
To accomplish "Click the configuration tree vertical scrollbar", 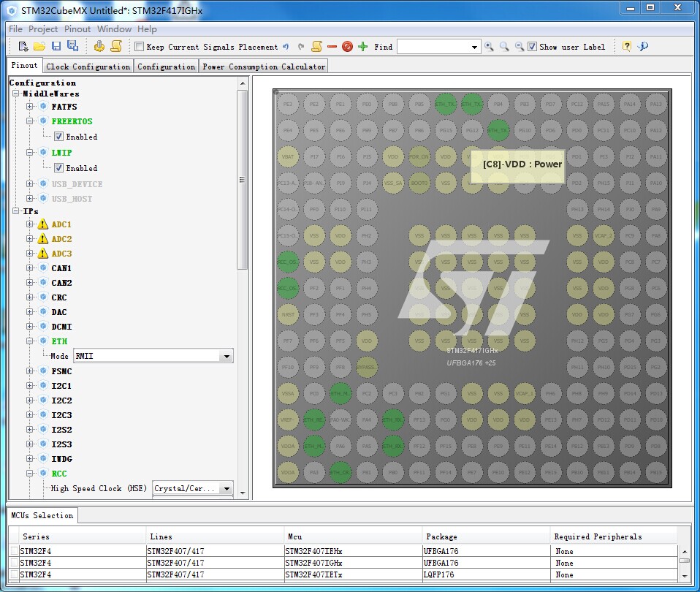I will [243, 180].
